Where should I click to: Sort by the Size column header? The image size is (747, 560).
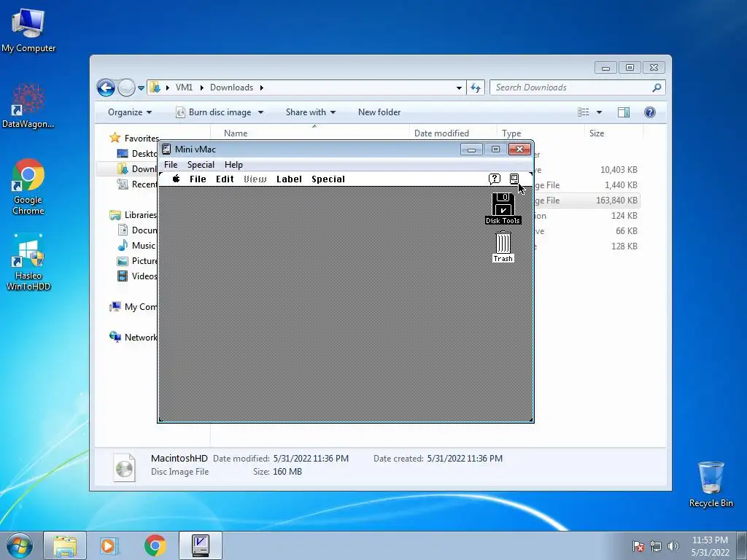(x=612, y=133)
